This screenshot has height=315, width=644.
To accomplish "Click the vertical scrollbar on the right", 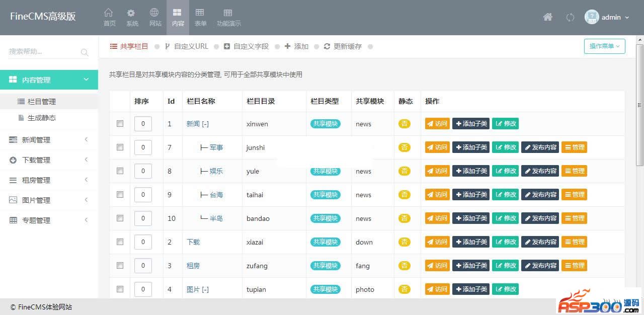I will point(639,105).
